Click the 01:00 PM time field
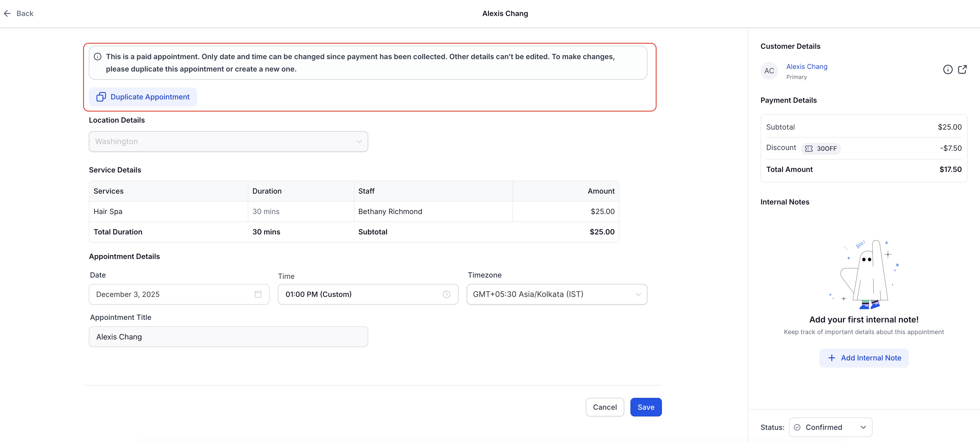Image resolution: width=980 pixels, height=442 pixels. pyautogui.click(x=358, y=294)
